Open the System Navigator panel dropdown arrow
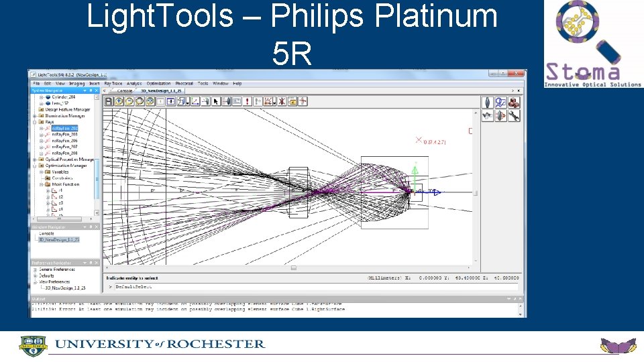This screenshot has width=644, height=362. [x=85, y=90]
